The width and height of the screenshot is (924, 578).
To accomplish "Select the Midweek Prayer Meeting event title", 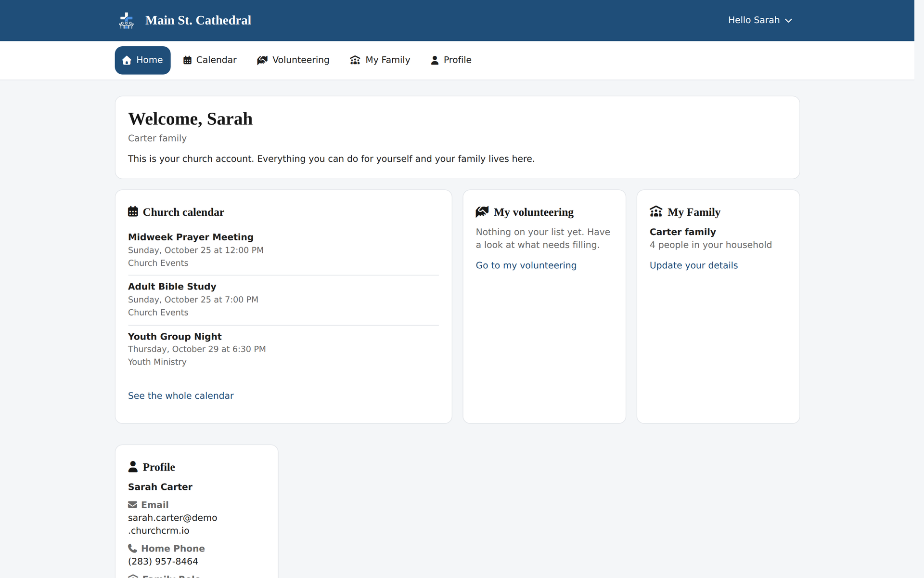I will tap(191, 237).
